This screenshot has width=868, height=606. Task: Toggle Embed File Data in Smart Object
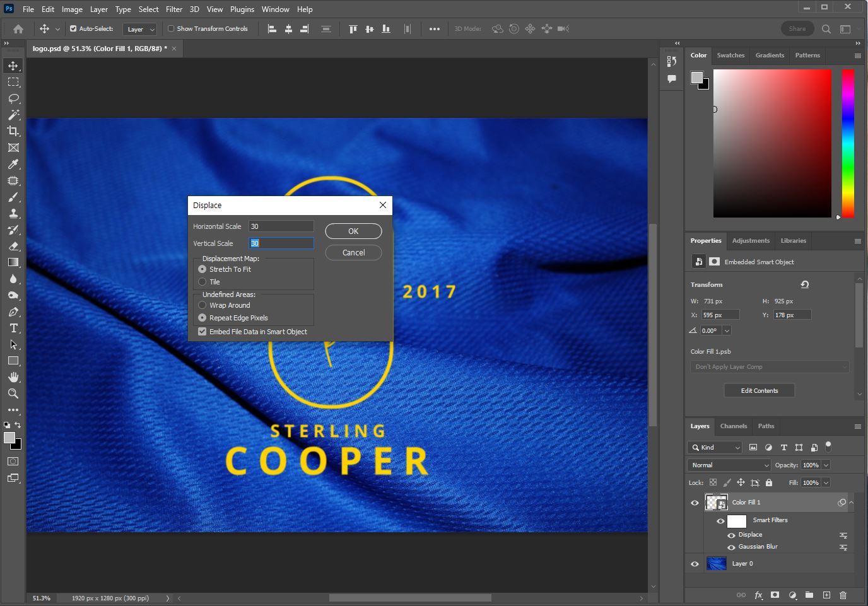[202, 332]
